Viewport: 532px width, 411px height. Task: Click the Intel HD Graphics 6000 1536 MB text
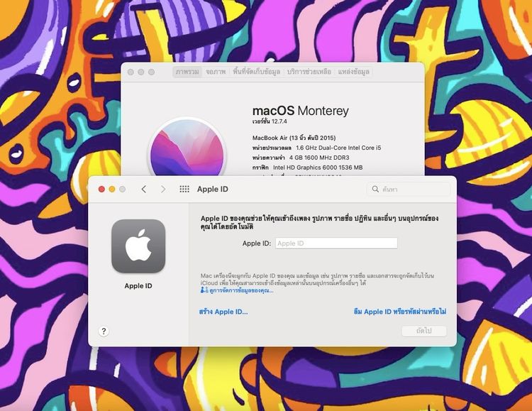coord(318,168)
